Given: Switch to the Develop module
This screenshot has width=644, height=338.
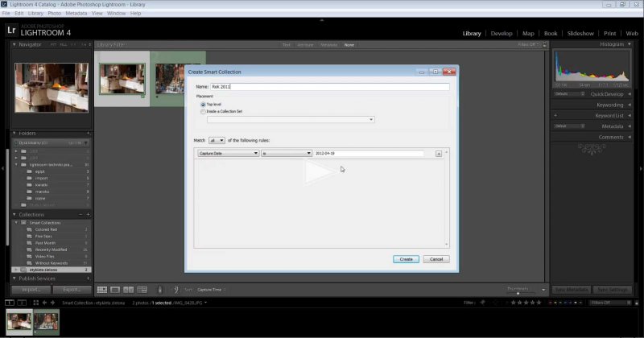Looking at the screenshot, I should [x=501, y=33].
